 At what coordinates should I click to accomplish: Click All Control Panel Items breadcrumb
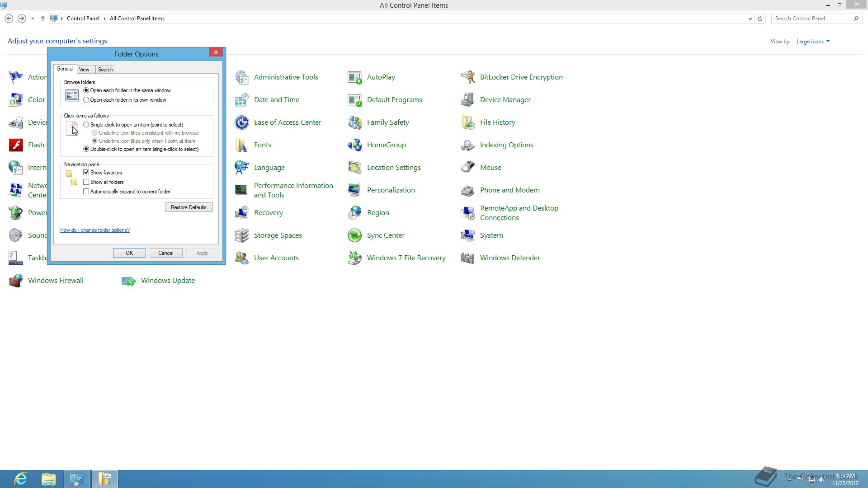137,19
